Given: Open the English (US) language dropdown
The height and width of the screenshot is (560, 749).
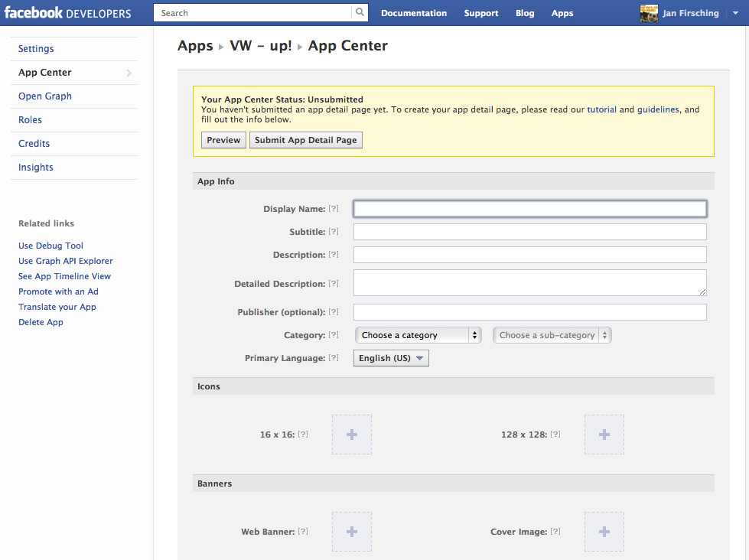Looking at the screenshot, I should coord(391,358).
